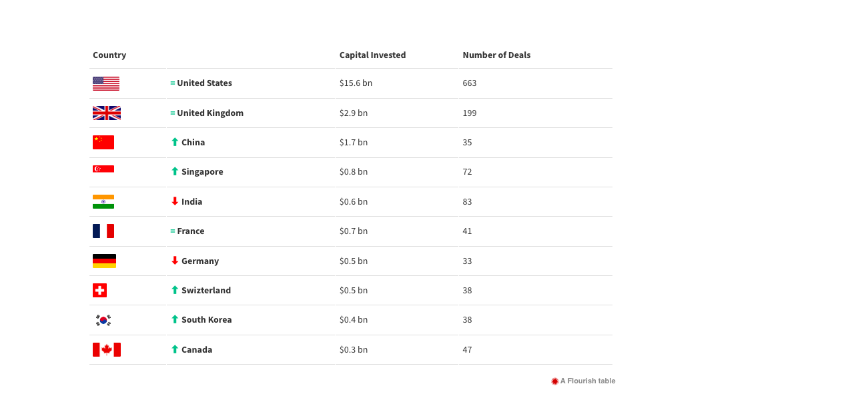The height and width of the screenshot is (406, 868).
Task: Sort by the Capital Invested column header
Action: click(x=372, y=55)
